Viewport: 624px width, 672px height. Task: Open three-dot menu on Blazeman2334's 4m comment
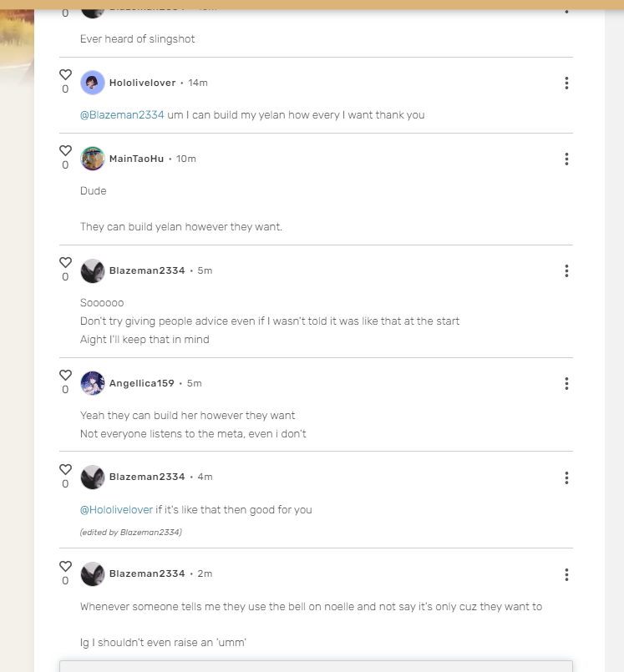click(566, 477)
